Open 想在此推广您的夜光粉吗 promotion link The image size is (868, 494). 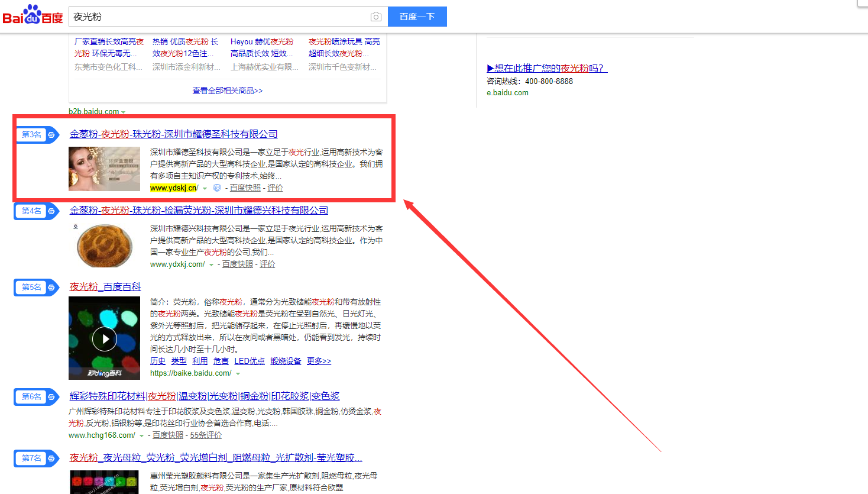547,68
